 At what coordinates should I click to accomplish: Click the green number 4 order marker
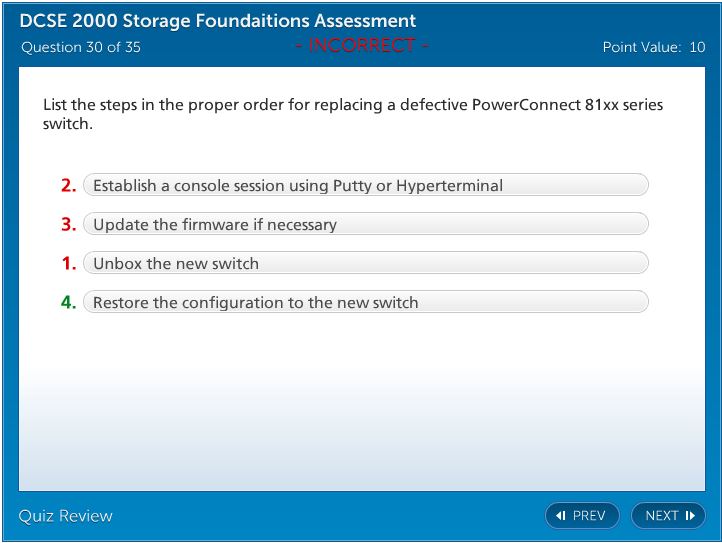[68, 302]
